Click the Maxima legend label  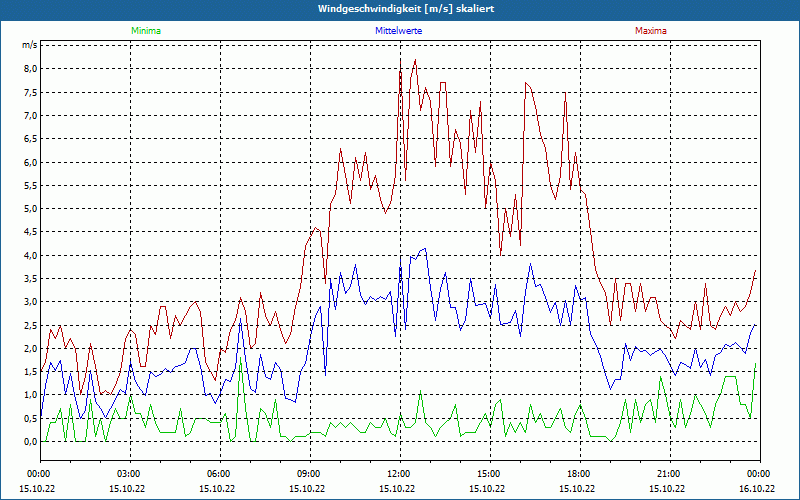651,31
